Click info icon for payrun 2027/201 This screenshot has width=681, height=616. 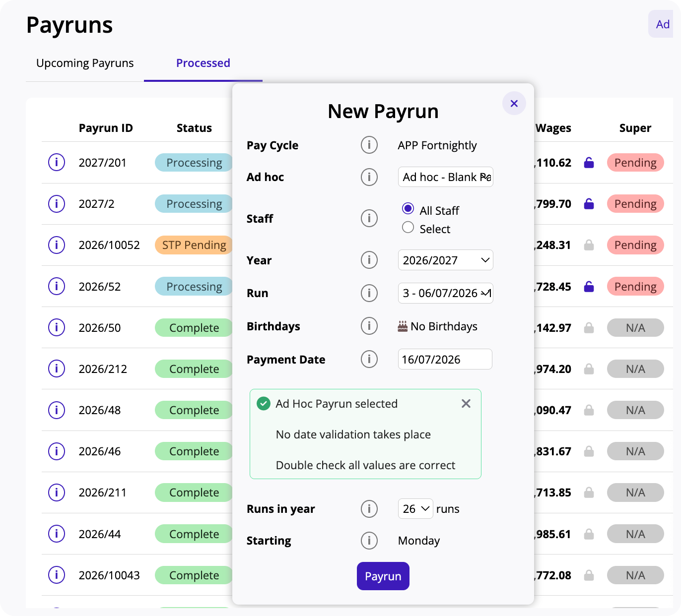(x=57, y=162)
